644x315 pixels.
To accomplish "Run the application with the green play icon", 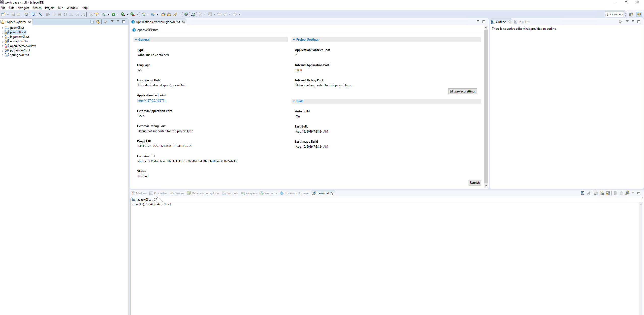I will coord(114,14).
